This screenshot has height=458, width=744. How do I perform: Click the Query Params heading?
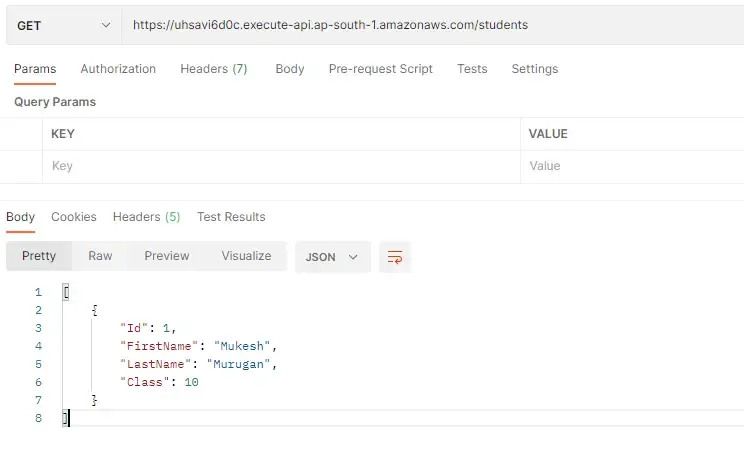pos(55,102)
